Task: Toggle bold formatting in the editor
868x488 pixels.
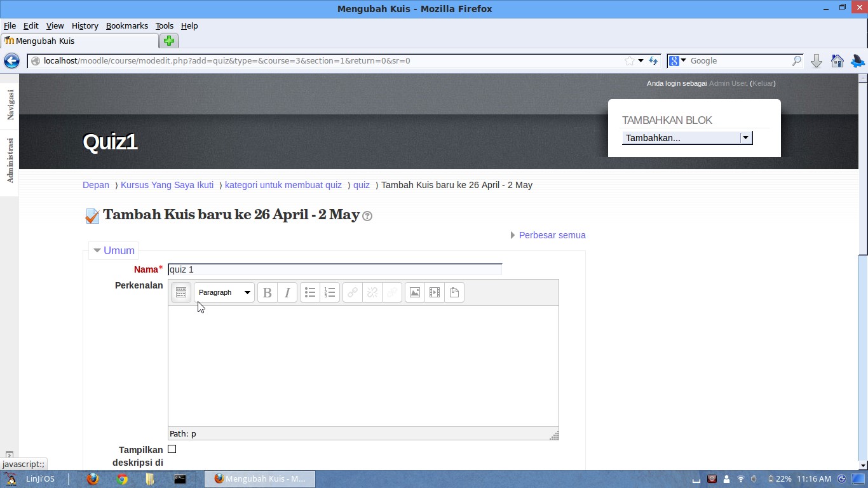Action: click(x=267, y=292)
